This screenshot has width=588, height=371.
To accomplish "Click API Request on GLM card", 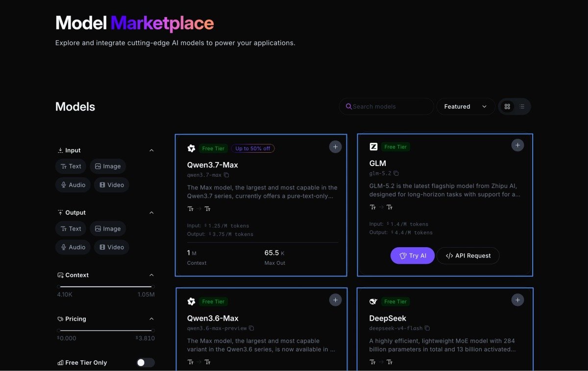I will pyautogui.click(x=468, y=255).
